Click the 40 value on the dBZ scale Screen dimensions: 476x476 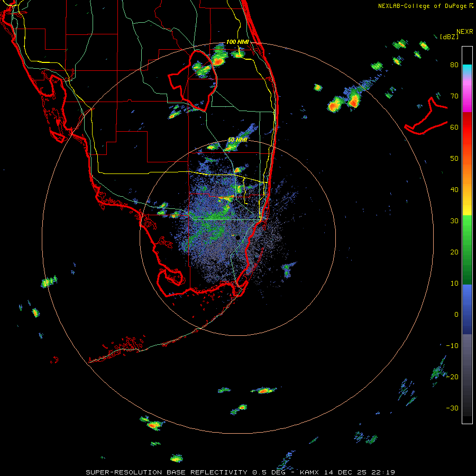454,190
